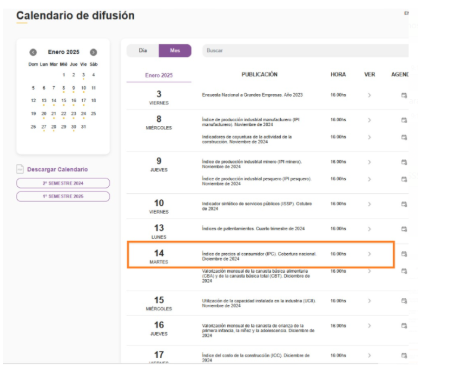Open Descargar Calendario link

[57, 169]
